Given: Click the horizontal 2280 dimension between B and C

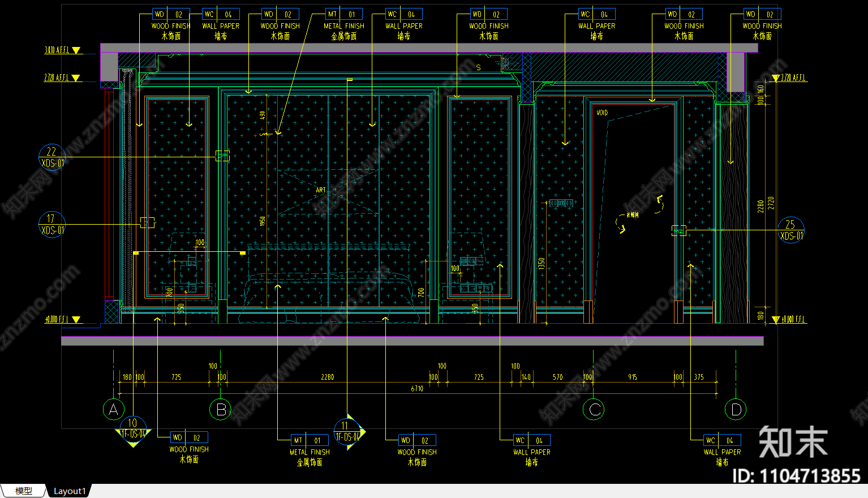Looking at the screenshot, I should (328, 377).
